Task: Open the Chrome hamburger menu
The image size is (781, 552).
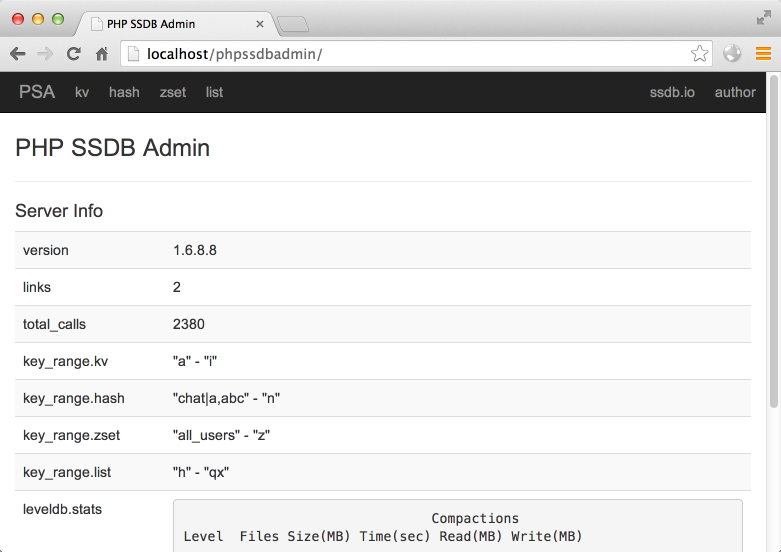Action: click(x=763, y=53)
